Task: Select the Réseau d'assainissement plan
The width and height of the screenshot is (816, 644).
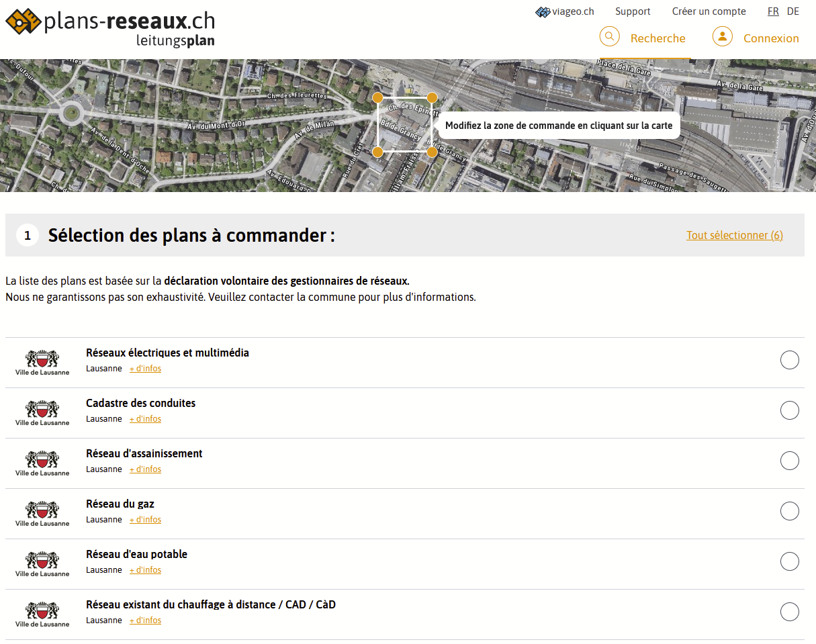Action: (x=789, y=461)
